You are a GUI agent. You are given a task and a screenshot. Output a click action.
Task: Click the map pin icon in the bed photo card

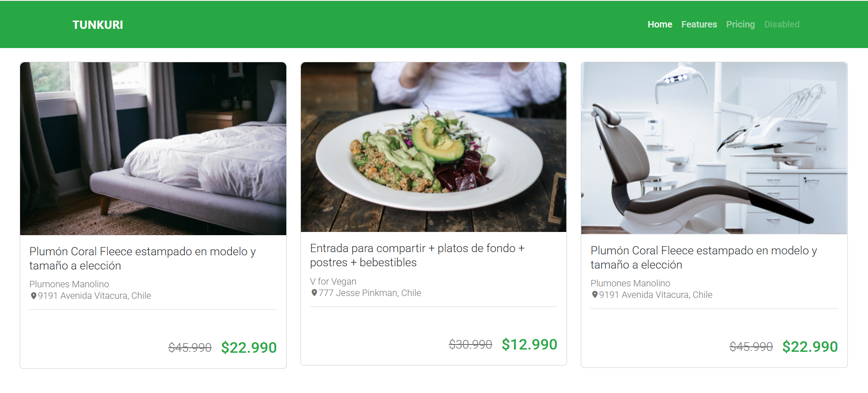33,296
